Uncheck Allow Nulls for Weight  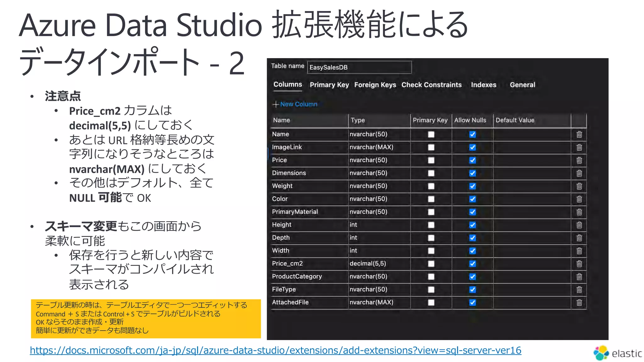472,186
